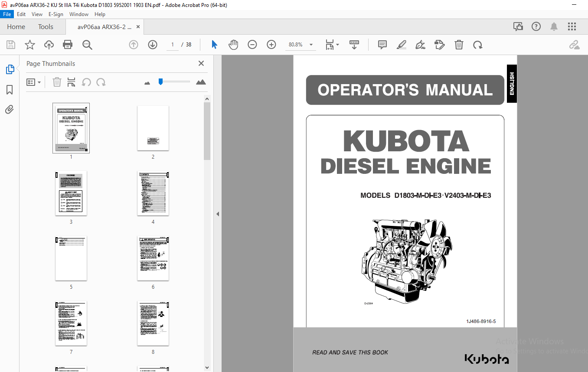Open the Edit menu
The image size is (588, 372).
(x=21, y=14)
